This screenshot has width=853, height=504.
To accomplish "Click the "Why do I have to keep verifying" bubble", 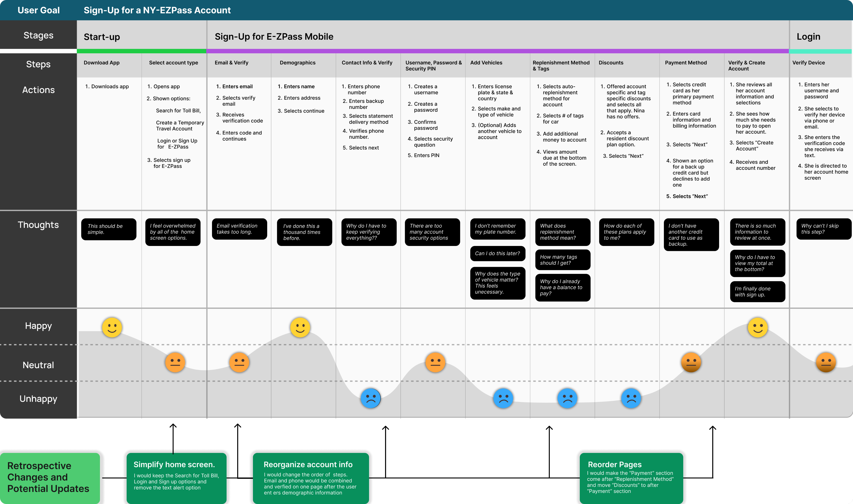I will click(x=369, y=232).
